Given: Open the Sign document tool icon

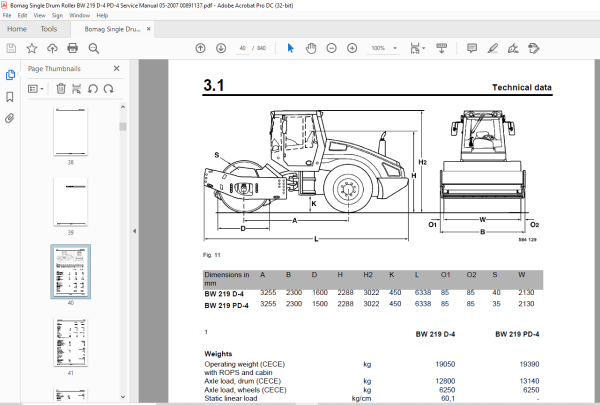Looking at the screenshot, I should click(x=513, y=48).
